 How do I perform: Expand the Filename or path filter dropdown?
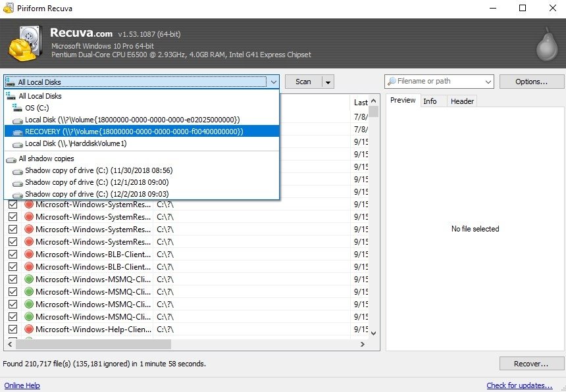coord(488,82)
